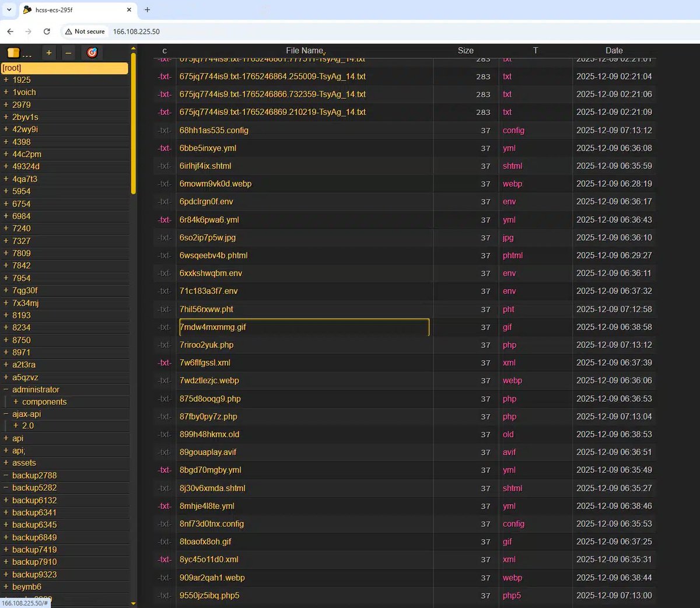Open -txt- view for 7riroo2yuk.php
The image size is (700, 608).
click(164, 345)
